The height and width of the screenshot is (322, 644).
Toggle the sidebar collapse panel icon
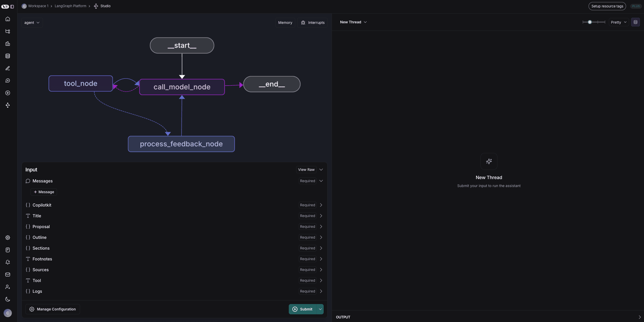[x=12, y=6]
